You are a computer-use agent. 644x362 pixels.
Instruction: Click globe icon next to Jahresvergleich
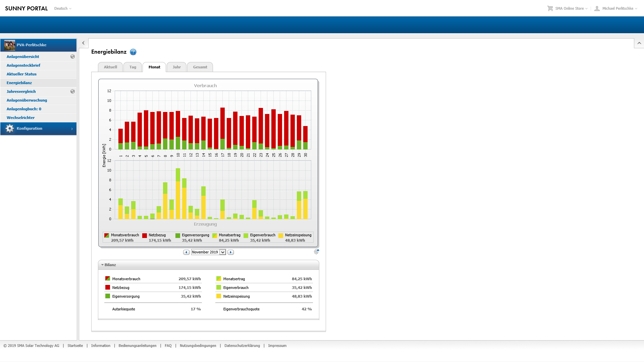click(x=72, y=92)
